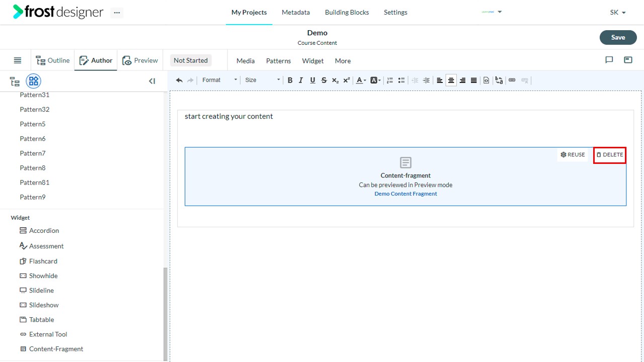Open the hamburger menu icon

pos(18,60)
